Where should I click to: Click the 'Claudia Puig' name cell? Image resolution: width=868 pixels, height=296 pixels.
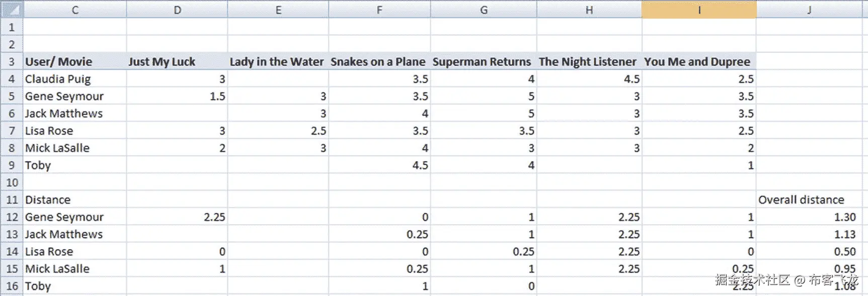[x=74, y=79]
